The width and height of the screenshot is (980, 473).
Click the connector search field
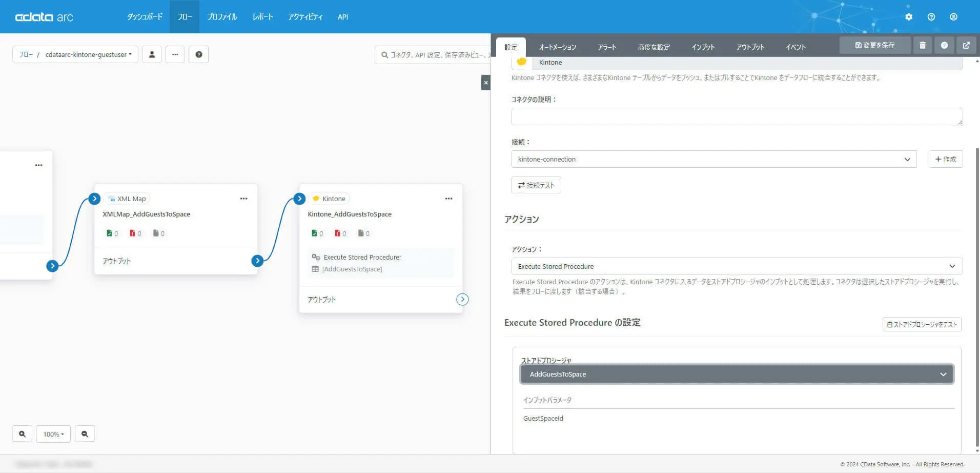(433, 54)
